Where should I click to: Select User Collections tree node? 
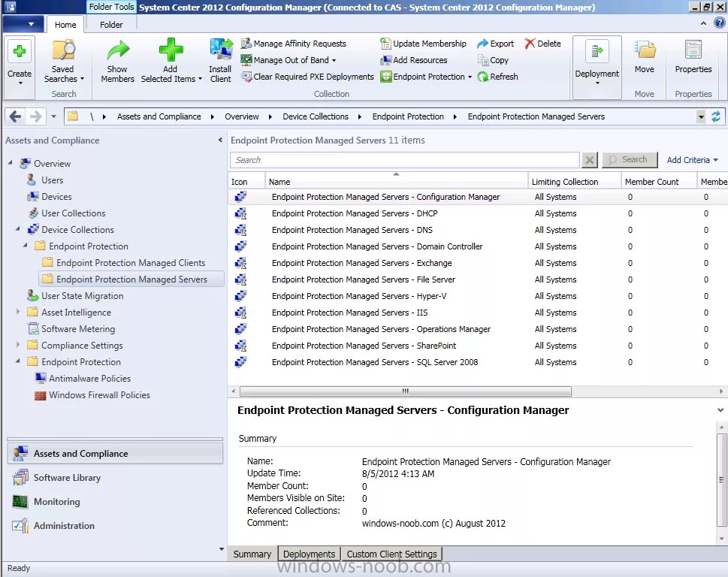pos(74,213)
